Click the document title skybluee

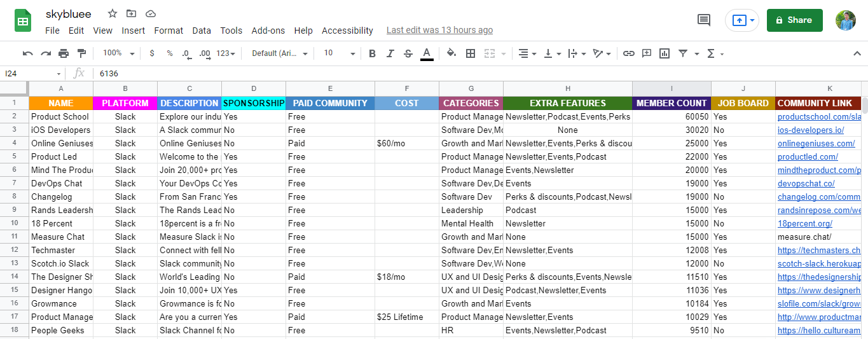pyautogui.click(x=69, y=14)
